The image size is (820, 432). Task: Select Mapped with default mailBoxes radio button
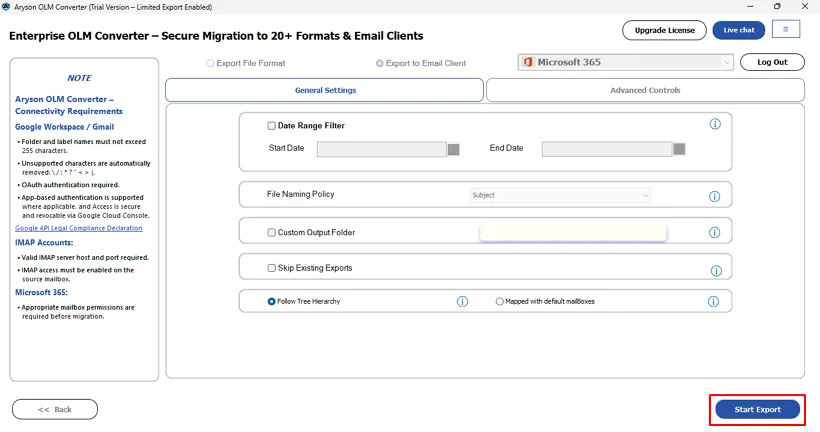click(x=500, y=301)
